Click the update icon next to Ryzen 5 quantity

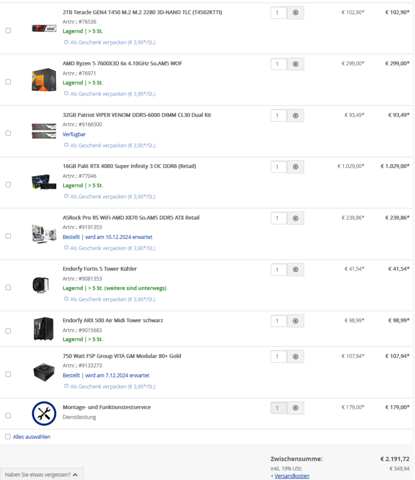click(x=295, y=64)
